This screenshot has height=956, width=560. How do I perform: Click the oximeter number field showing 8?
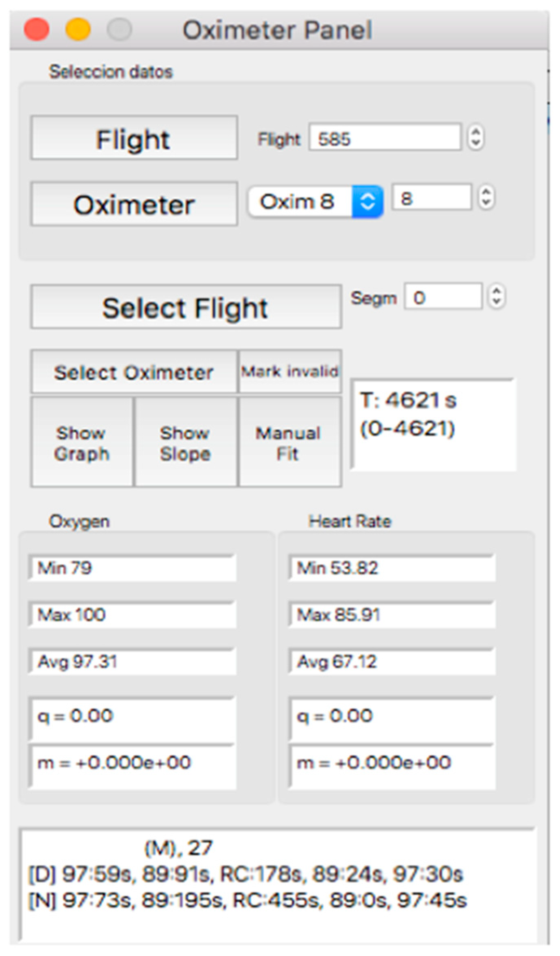tap(431, 198)
